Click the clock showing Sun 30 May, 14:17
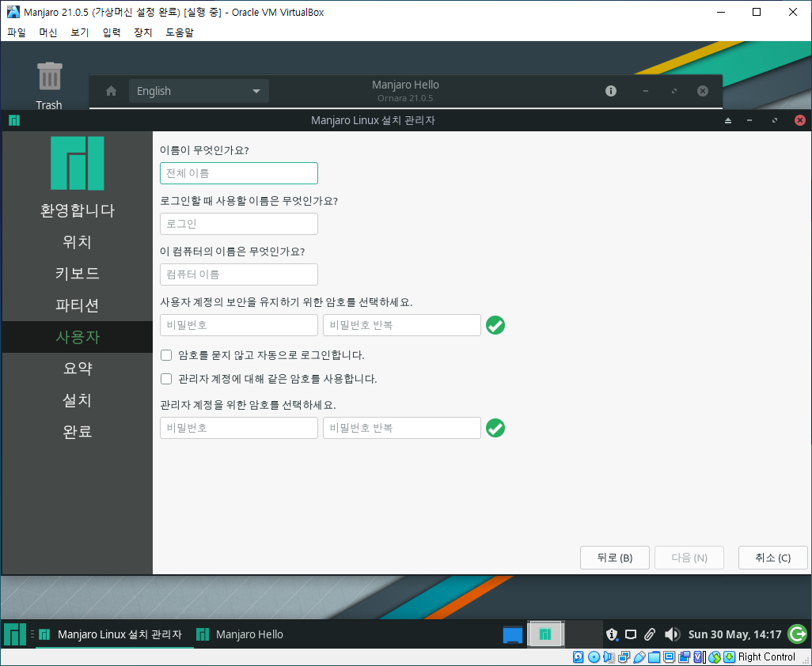The image size is (812, 666). pos(734,634)
